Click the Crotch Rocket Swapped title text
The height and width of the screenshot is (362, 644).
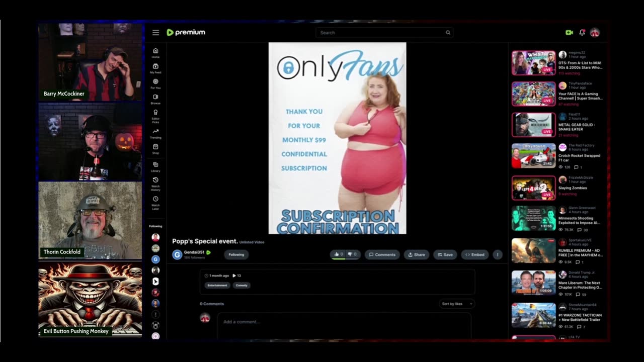pos(579,158)
